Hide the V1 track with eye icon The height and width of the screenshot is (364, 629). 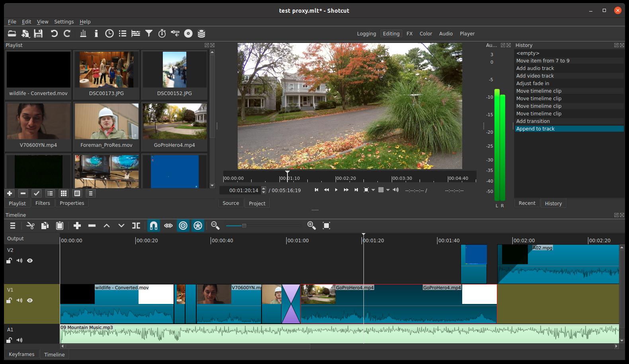pos(30,300)
